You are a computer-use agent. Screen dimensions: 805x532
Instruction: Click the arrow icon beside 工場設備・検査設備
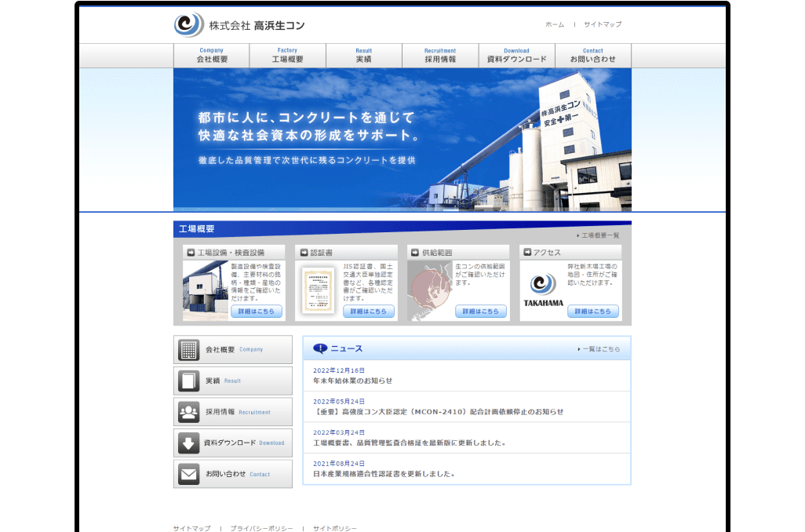pyautogui.click(x=191, y=253)
